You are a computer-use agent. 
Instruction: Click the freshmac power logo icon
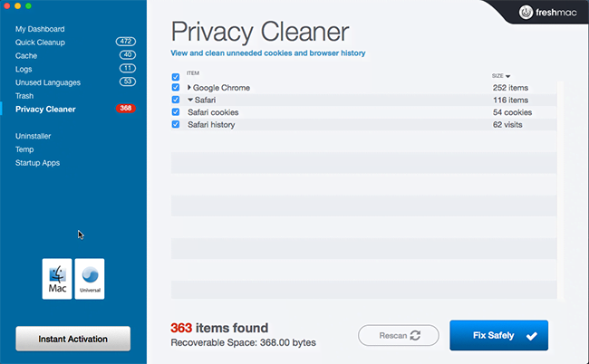click(526, 13)
